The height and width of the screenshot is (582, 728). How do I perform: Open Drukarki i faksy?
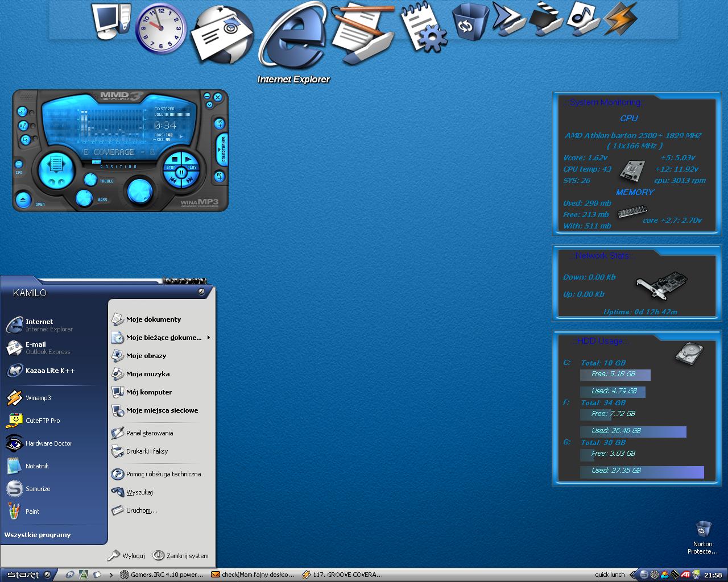[162, 451]
